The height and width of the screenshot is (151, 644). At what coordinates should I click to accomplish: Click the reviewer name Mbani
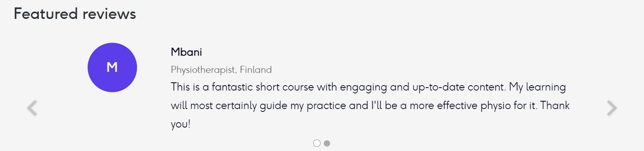tap(186, 52)
